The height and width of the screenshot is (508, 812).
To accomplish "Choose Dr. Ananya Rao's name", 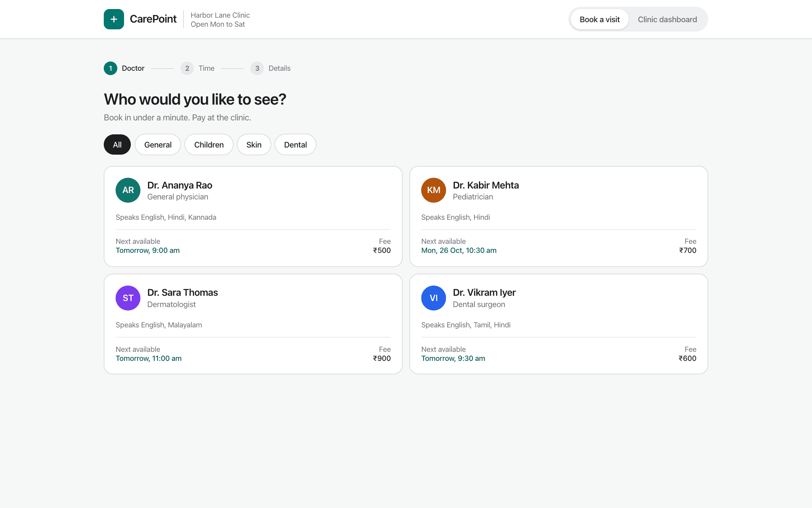I will pos(180,185).
